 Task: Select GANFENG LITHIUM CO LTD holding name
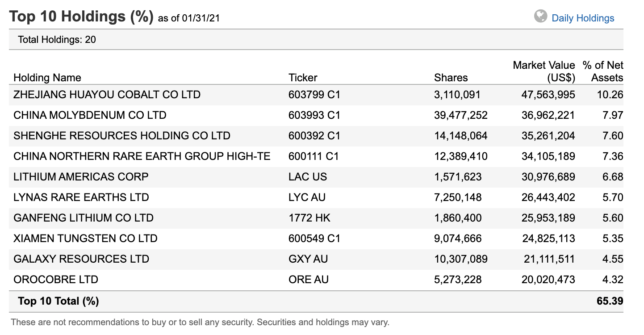tap(84, 218)
